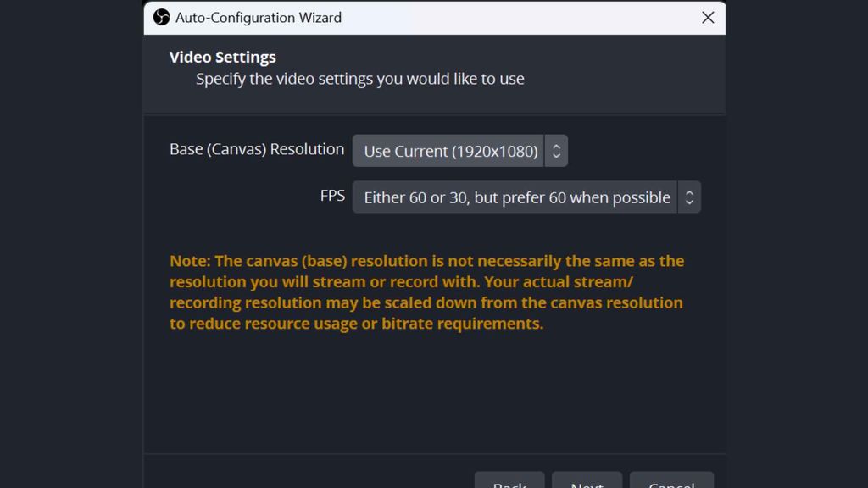
Task: Click the FPS dropdown's up stepper arrow
Action: (x=689, y=191)
